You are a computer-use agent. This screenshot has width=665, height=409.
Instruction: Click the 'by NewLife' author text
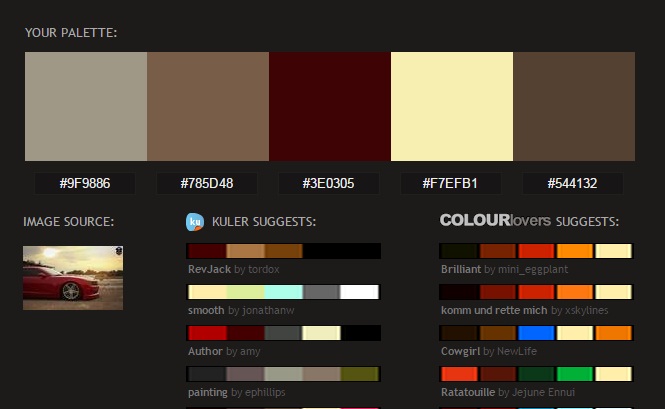click(x=510, y=352)
